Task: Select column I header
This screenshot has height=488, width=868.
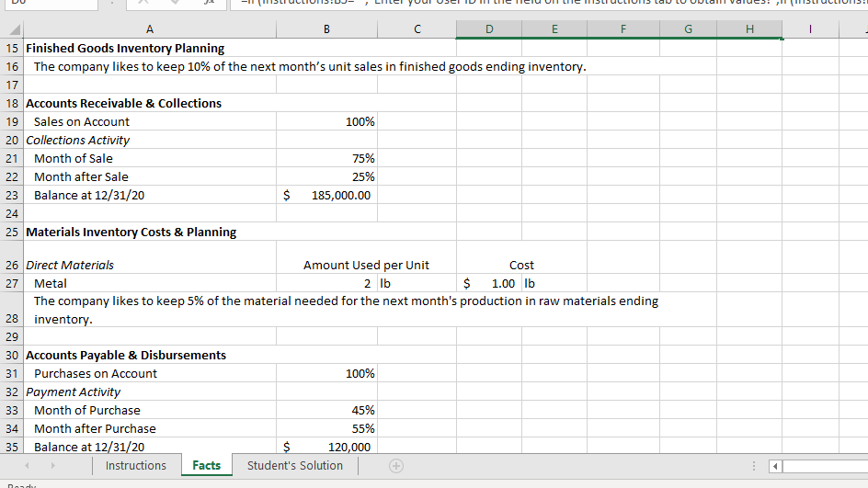Action: tap(810, 29)
